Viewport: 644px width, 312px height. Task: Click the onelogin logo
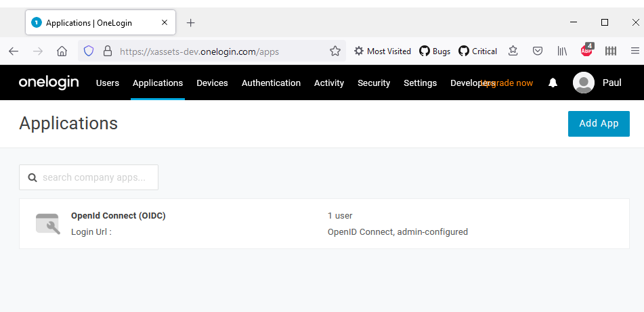pos(49,83)
